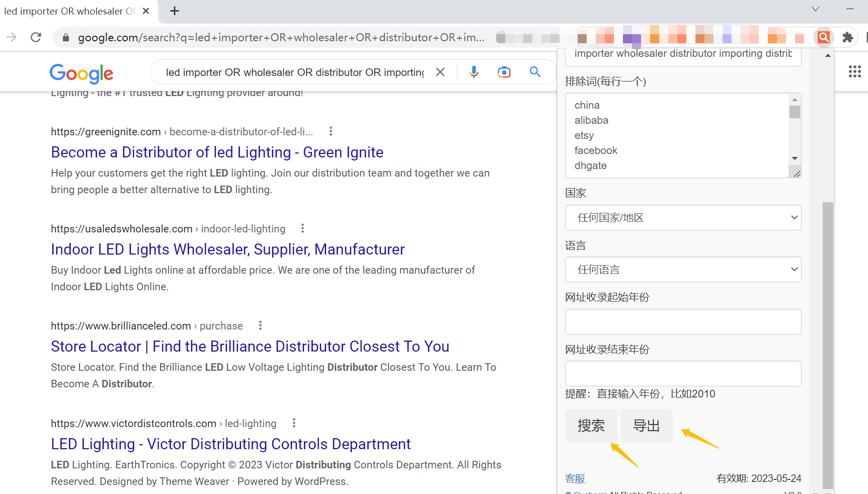This screenshot has height=494, width=868.
Task: Click the https://greenignite.com URL text
Action: point(106,132)
